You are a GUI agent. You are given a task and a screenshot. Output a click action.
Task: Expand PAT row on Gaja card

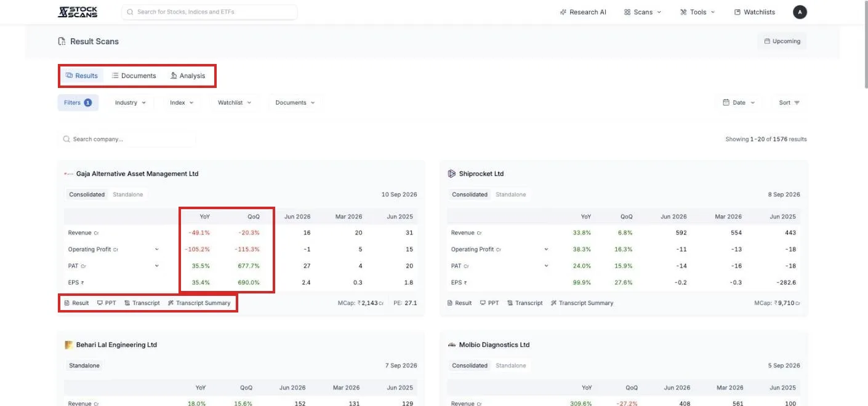tap(156, 266)
